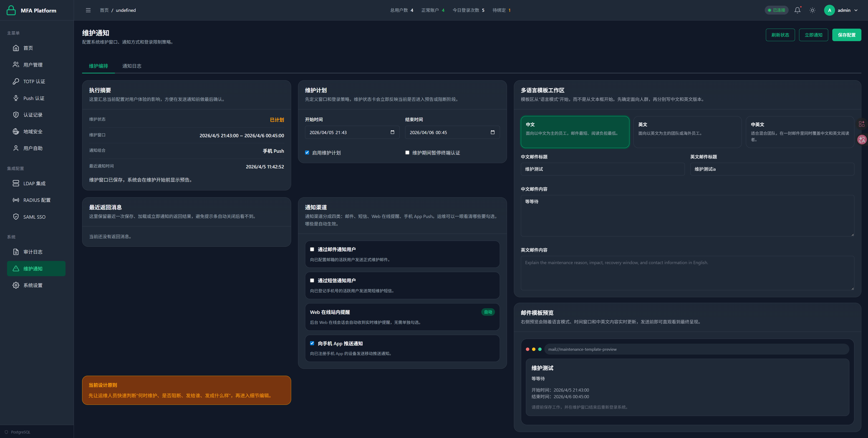
Task: Enable 维护期间暂停终端认证 checkbox
Action: point(407,153)
